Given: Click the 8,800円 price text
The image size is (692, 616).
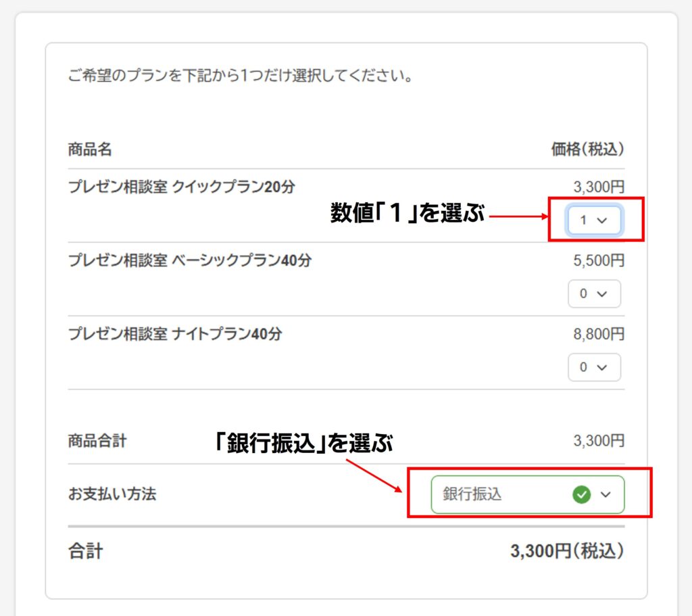Looking at the screenshot, I should click(599, 334).
